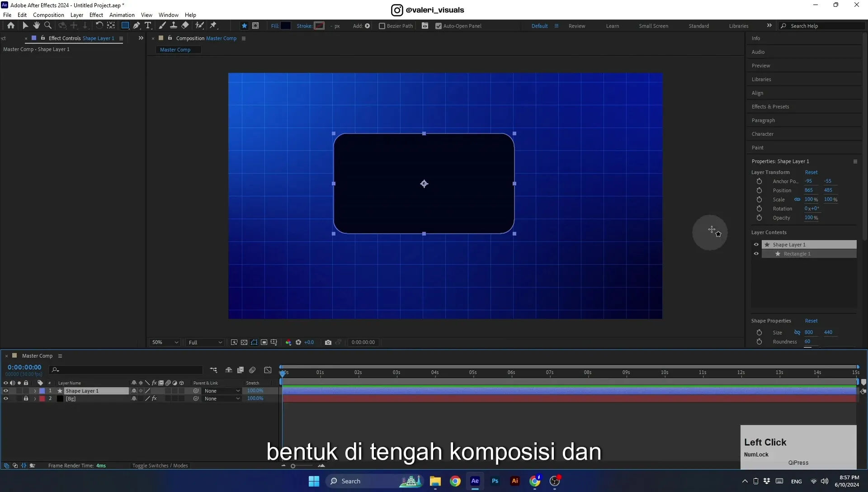The image size is (868, 492).
Task: Expand Shape Layer 1 properties in timeline
Action: (35, 391)
